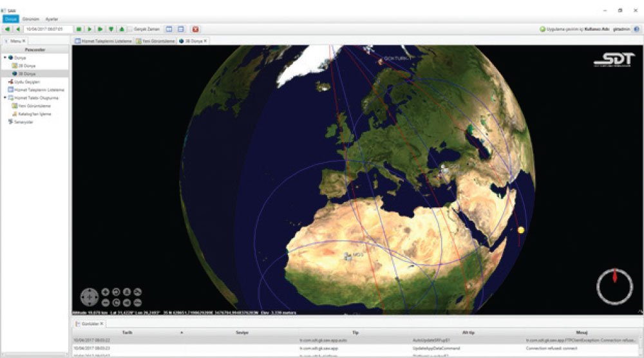Click the split-window layout icon in toolbar
Image resolution: width=644 pixels, height=358 pixels.
pyautogui.click(x=169, y=29)
